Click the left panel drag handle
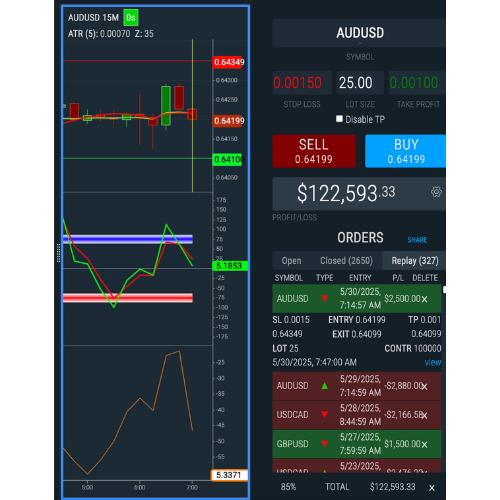This screenshot has height=500, width=500. [58, 253]
